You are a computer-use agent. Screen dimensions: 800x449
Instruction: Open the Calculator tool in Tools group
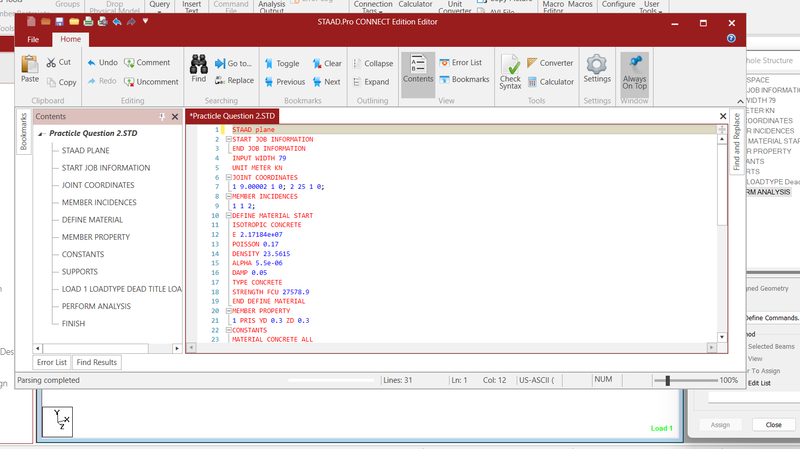coord(551,82)
